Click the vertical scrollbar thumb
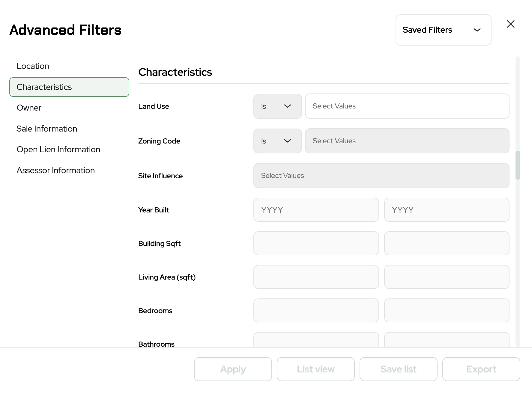The height and width of the screenshot is (403, 532). 518,165
